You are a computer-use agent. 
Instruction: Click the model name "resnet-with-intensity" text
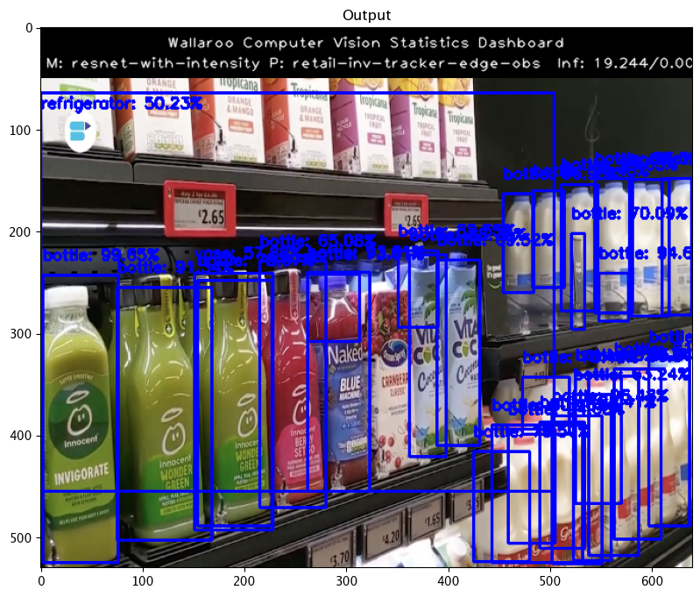click(x=155, y=64)
